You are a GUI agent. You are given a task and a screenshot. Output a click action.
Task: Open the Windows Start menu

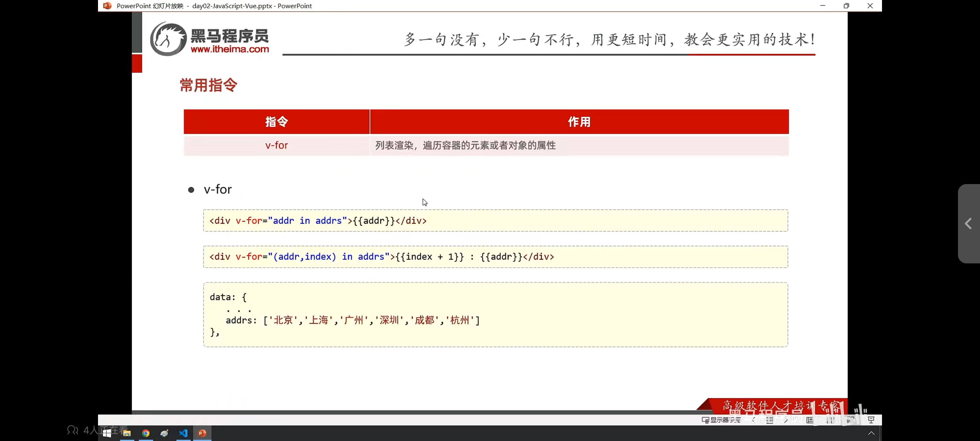coord(107,433)
